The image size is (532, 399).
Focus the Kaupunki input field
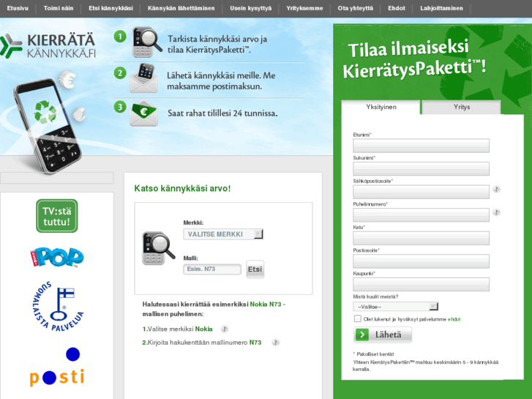pyautogui.click(x=421, y=284)
